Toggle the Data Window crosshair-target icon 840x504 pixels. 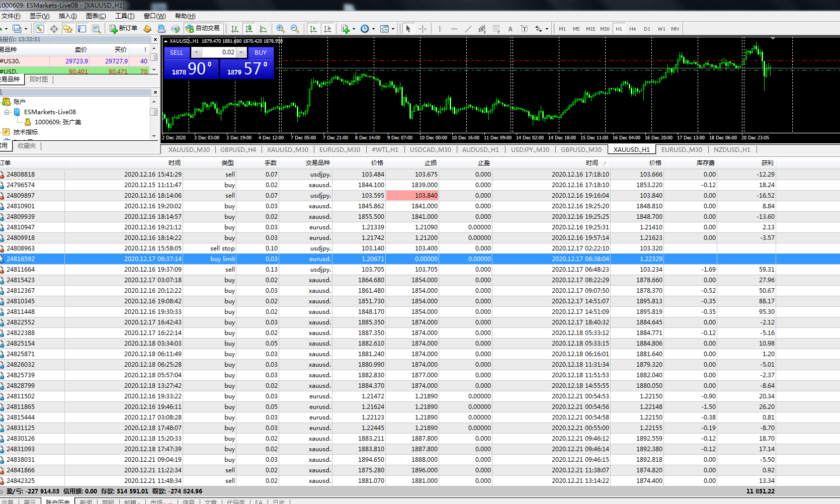tap(54, 29)
